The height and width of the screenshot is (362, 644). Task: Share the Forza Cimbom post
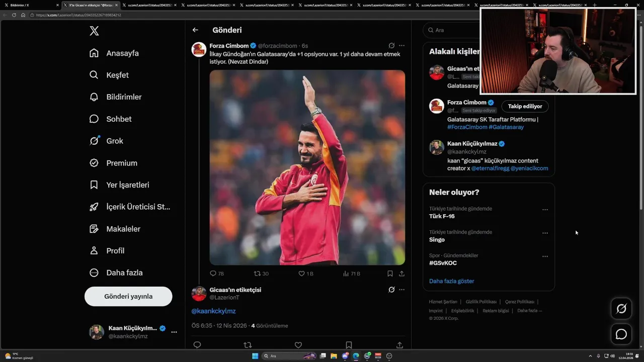pyautogui.click(x=401, y=274)
